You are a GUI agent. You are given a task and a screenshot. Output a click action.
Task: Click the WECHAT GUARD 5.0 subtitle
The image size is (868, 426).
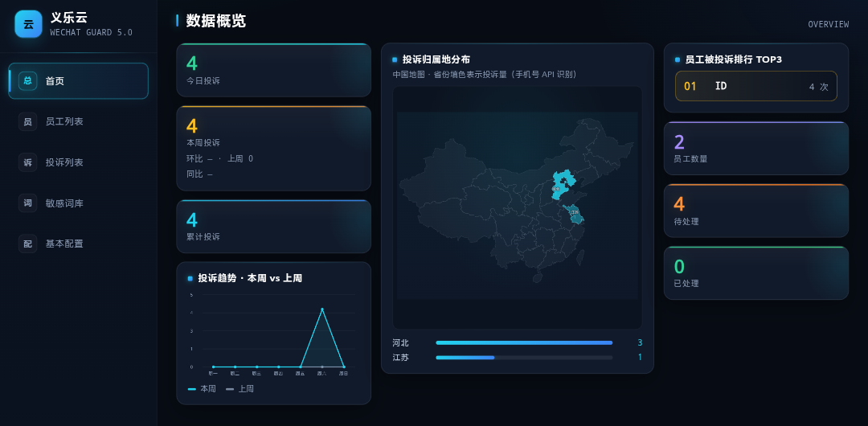[92, 33]
